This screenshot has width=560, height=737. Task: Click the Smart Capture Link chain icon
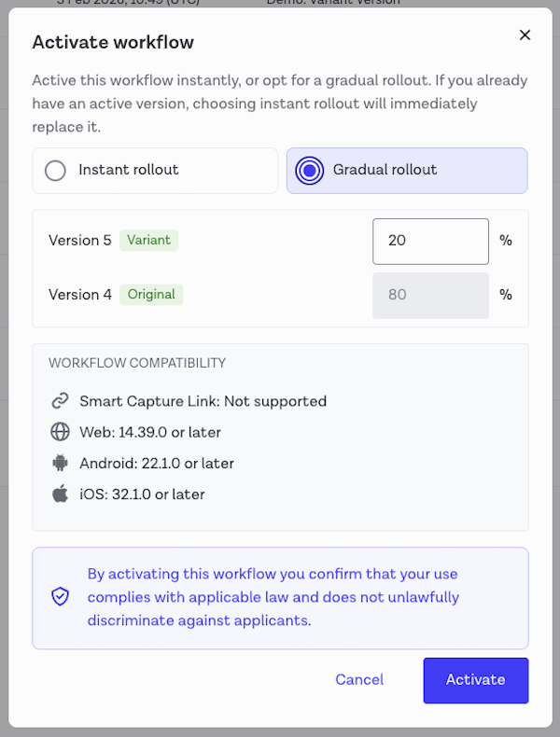(x=61, y=401)
